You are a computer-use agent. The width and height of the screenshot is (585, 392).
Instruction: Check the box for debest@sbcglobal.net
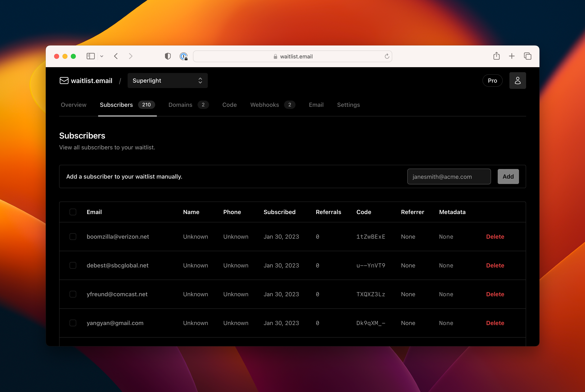click(x=73, y=265)
